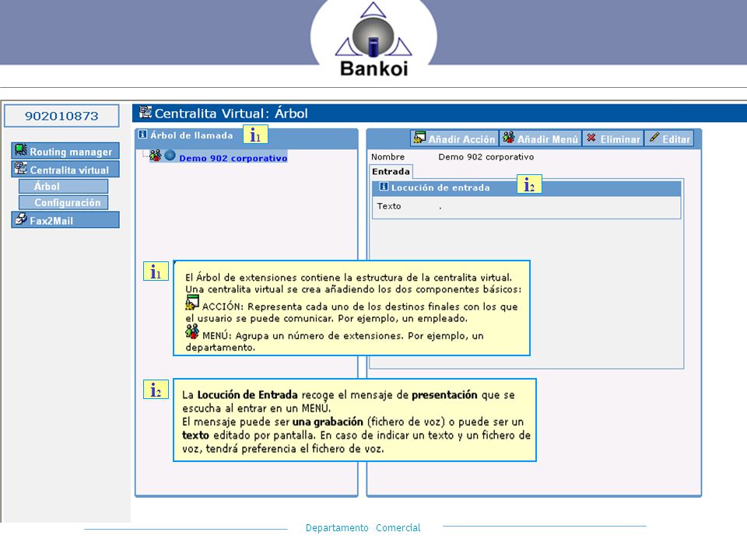Image resolution: width=747 pixels, height=560 pixels.
Task: Click the Fax2Mail fax icon
Action: tap(20, 219)
